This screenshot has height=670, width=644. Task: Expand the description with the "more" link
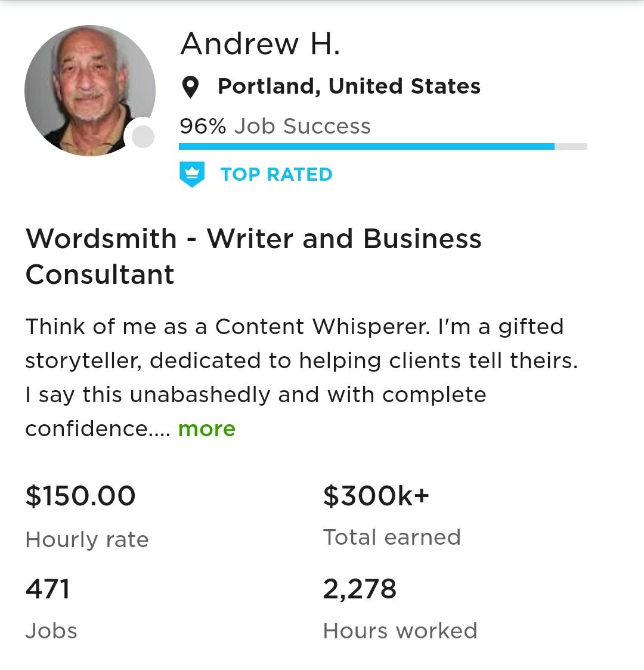[206, 428]
